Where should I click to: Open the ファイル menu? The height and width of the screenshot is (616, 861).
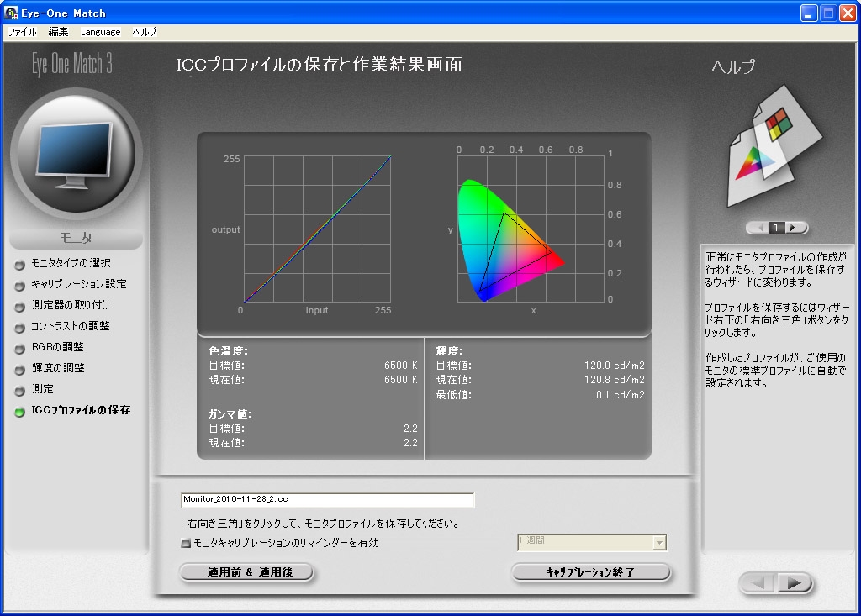click(x=22, y=32)
